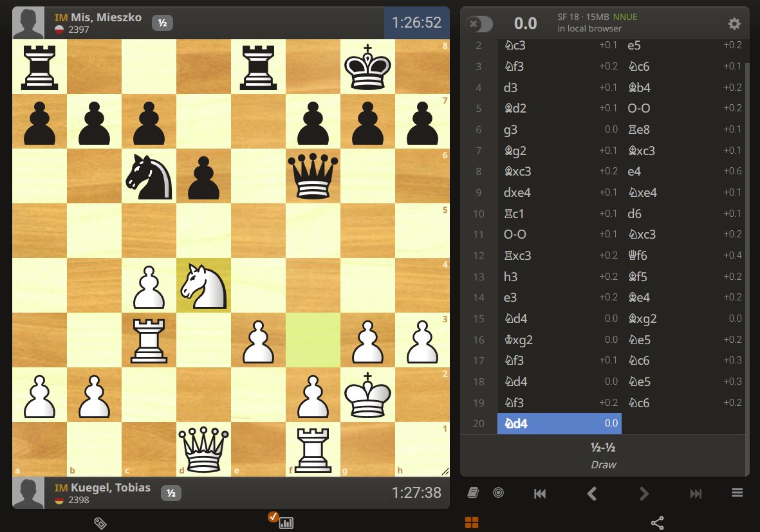Select move 9 dxe4
The image size is (760, 532).
pos(559,192)
